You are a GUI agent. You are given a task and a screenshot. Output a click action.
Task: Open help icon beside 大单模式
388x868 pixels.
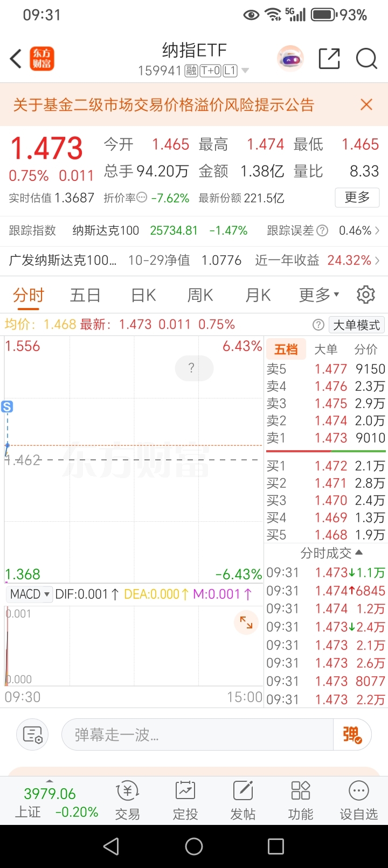(x=318, y=325)
